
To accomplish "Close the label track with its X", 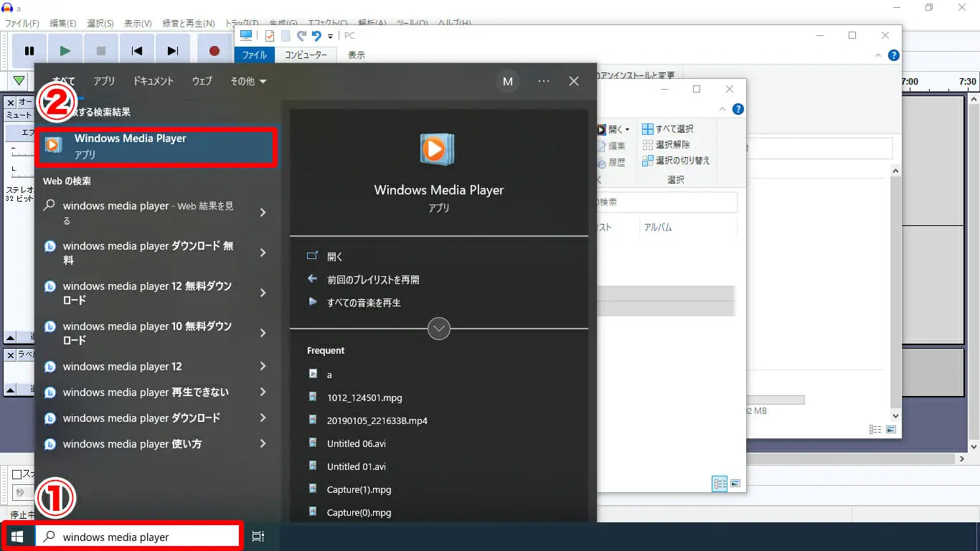I will pyautogui.click(x=11, y=355).
